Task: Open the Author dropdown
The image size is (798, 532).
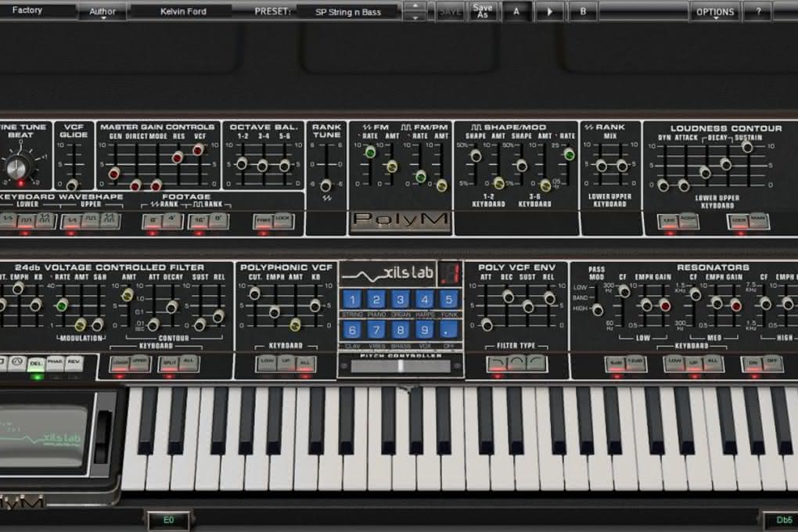Action: pyautogui.click(x=102, y=12)
